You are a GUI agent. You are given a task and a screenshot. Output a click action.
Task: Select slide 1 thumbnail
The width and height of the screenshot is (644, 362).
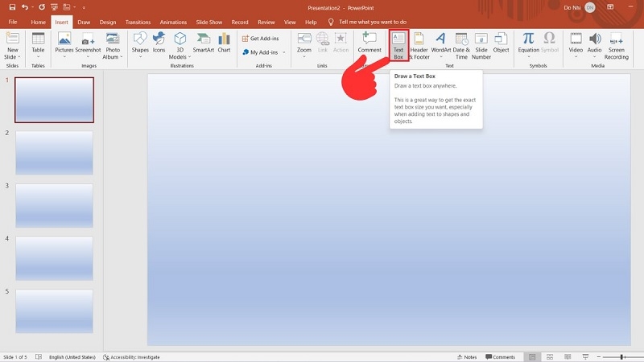(54, 100)
